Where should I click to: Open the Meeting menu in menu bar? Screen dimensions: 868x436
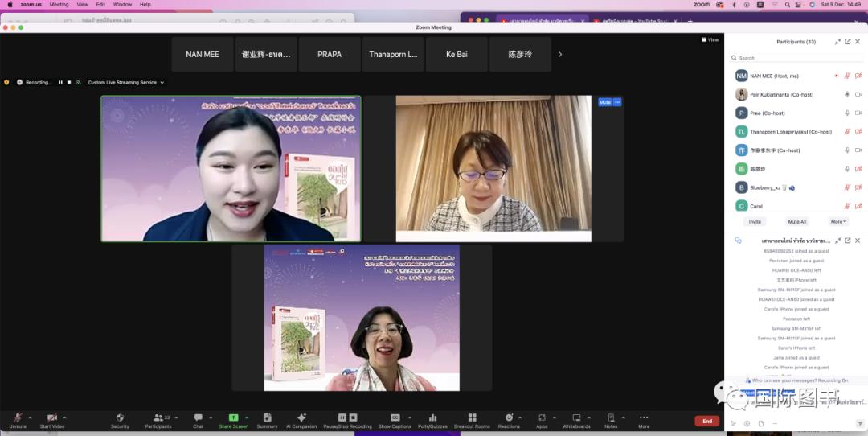click(x=59, y=4)
